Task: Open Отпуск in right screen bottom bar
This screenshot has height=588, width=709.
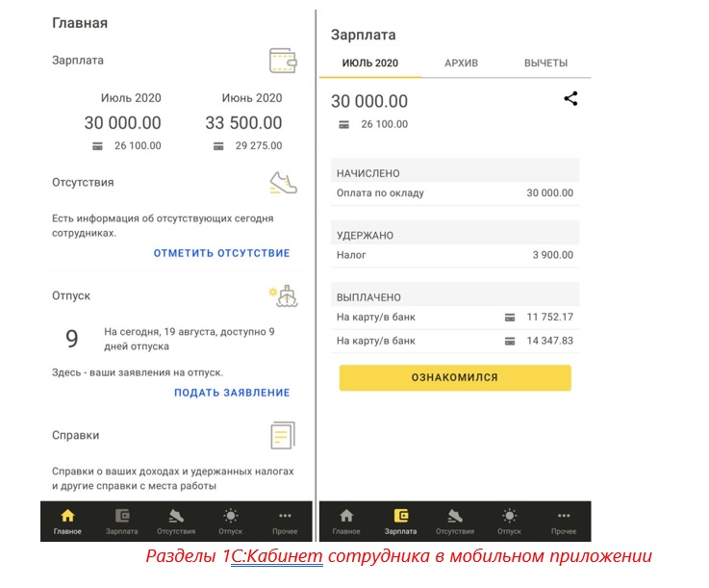Action: point(509,522)
